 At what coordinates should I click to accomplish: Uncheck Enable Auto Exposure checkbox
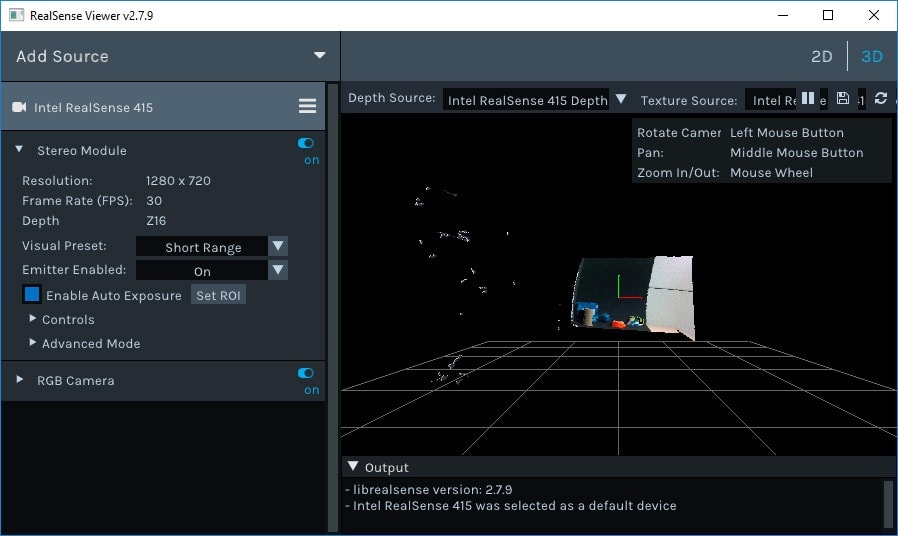pos(32,295)
